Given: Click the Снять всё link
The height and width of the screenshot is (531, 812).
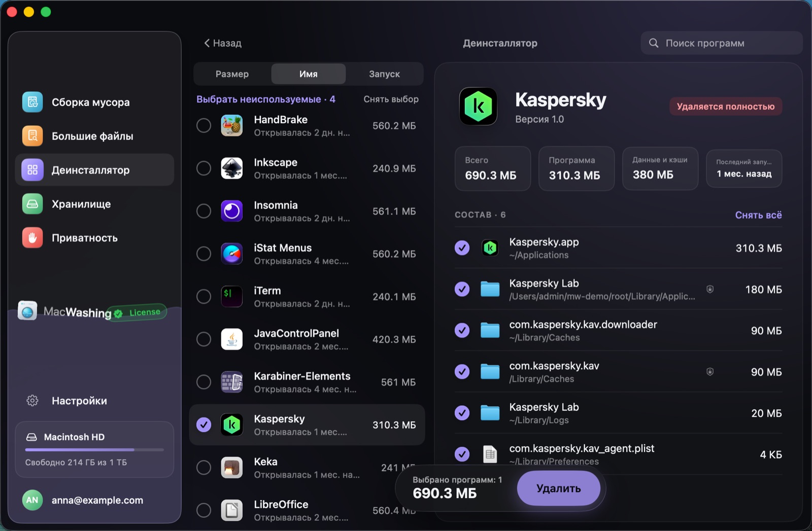Looking at the screenshot, I should [758, 215].
